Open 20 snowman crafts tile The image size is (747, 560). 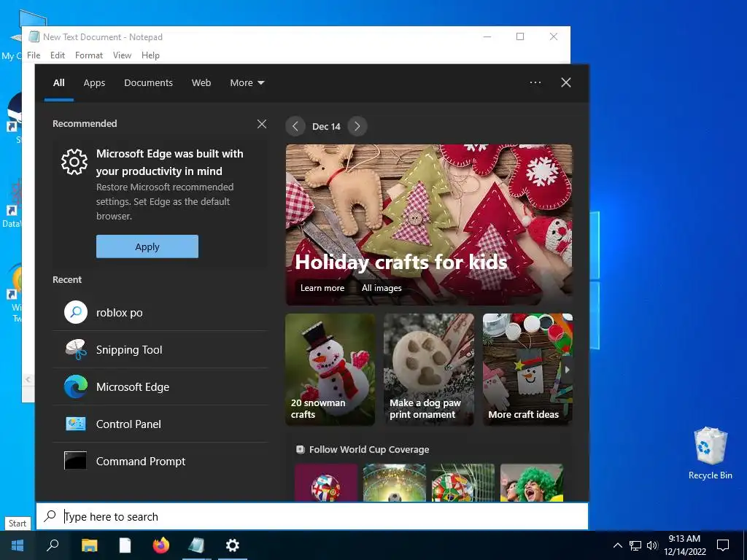tap(330, 369)
